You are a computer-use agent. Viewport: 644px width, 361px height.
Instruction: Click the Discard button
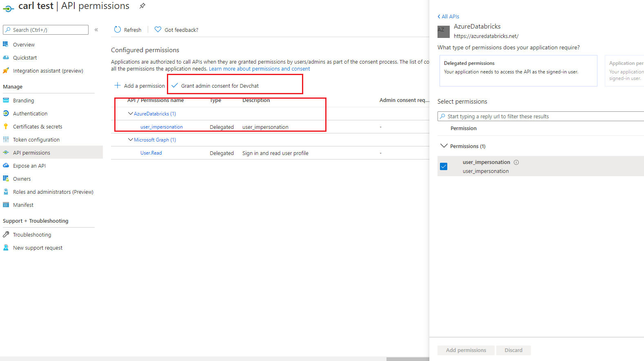point(513,350)
